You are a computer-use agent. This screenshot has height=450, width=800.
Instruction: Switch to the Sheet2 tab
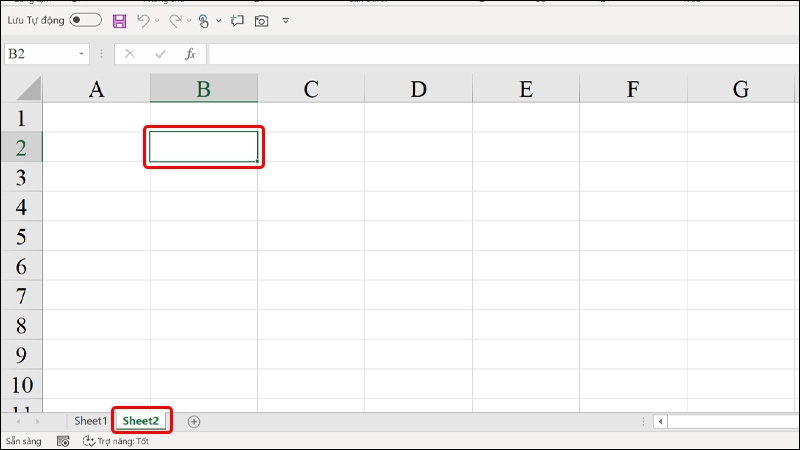(141, 421)
